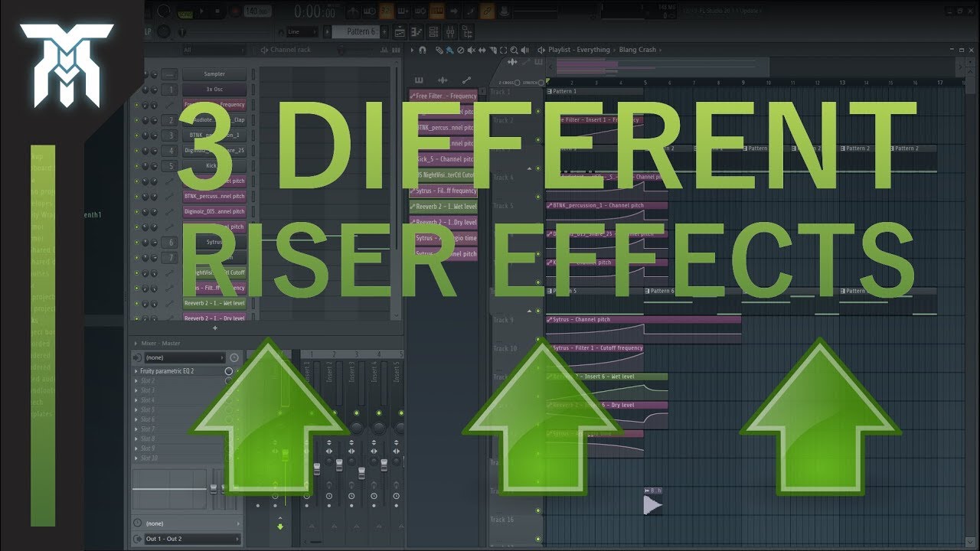Open the Line snap dropdown
Image resolution: width=980 pixels, height=551 pixels.
[302, 31]
